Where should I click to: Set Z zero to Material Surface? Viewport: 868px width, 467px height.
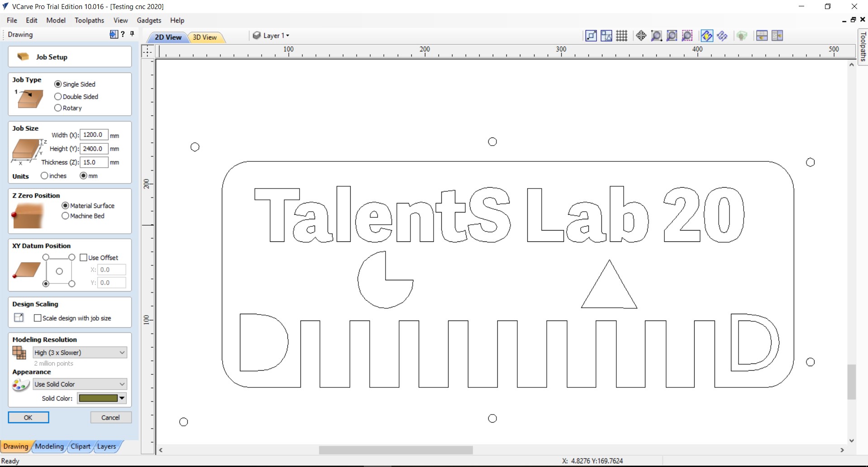click(x=65, y=205)
